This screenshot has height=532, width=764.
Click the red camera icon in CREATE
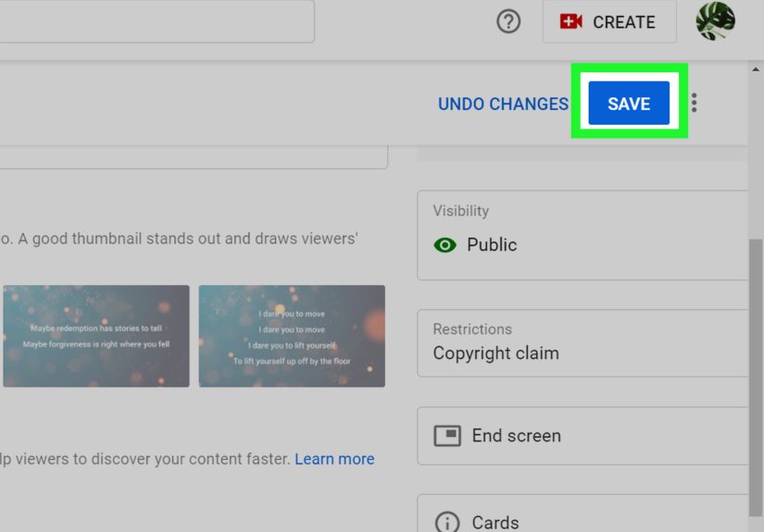click(571, 21)
